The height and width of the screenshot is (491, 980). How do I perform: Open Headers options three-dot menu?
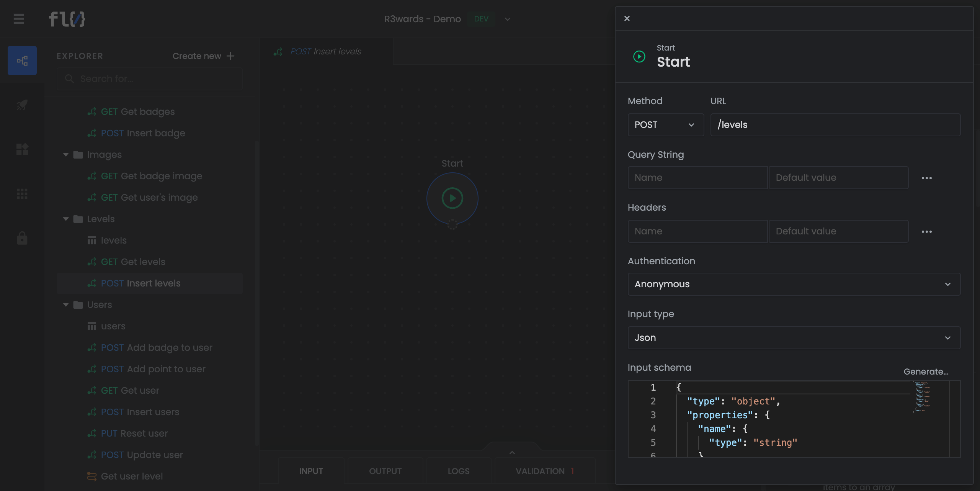click(x=927, y=232)
